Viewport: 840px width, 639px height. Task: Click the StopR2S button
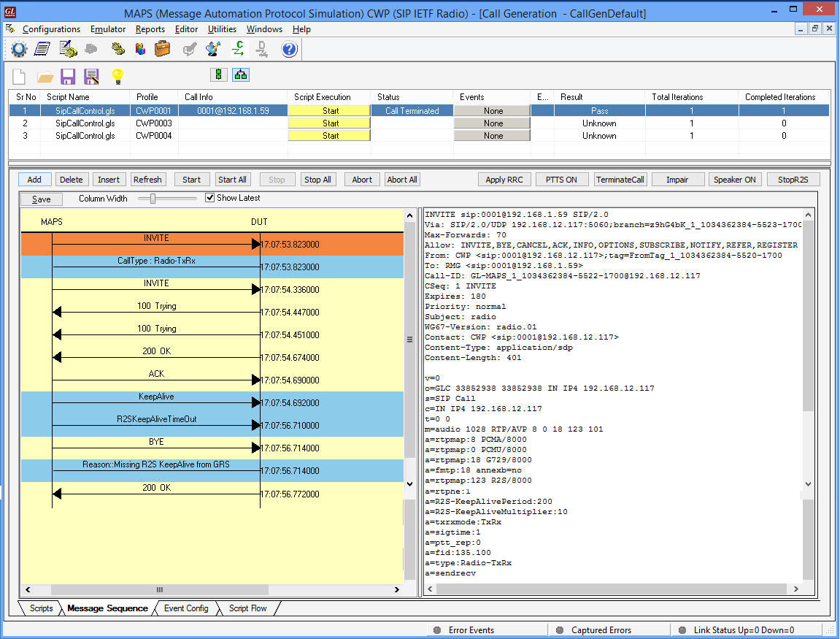click(793, 180)
